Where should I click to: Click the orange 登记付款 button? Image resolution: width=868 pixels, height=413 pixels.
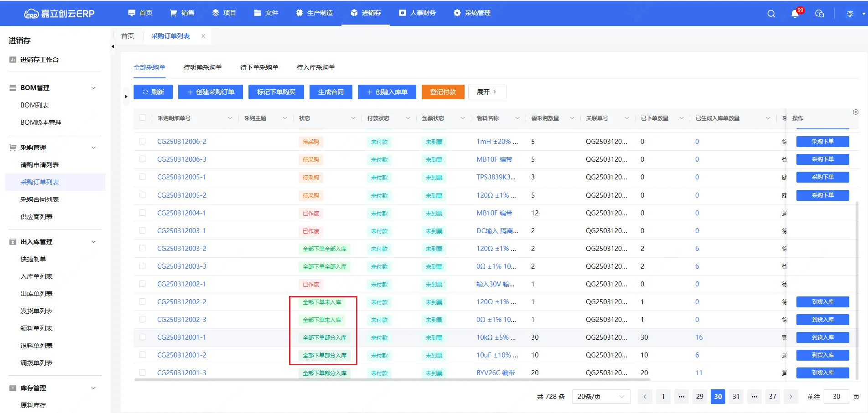point(443,92)
